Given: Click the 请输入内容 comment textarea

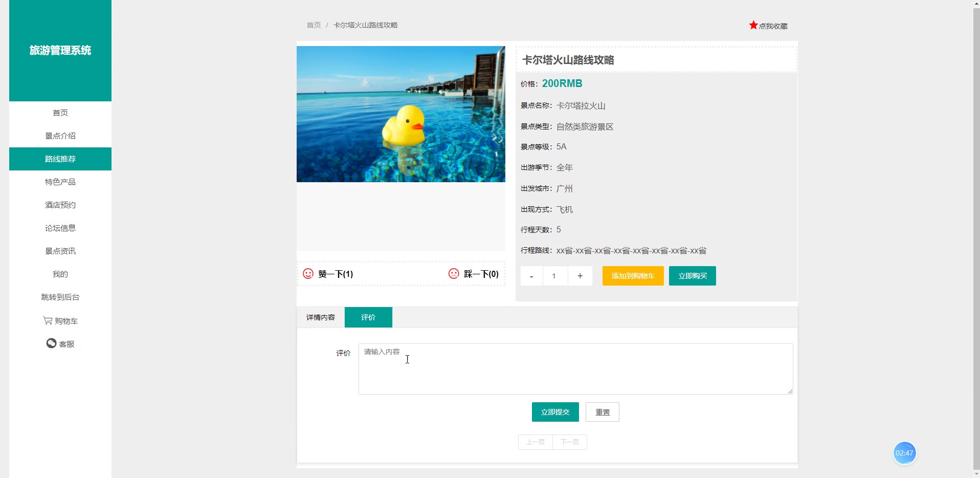Looking at the screenshot, I should [x=575, y=368].
